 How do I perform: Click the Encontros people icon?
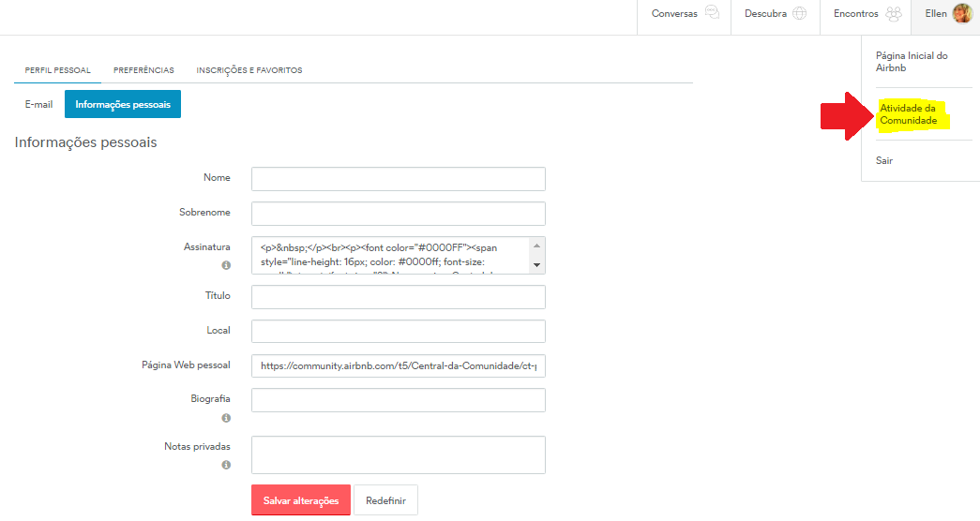tap(893, 14)
